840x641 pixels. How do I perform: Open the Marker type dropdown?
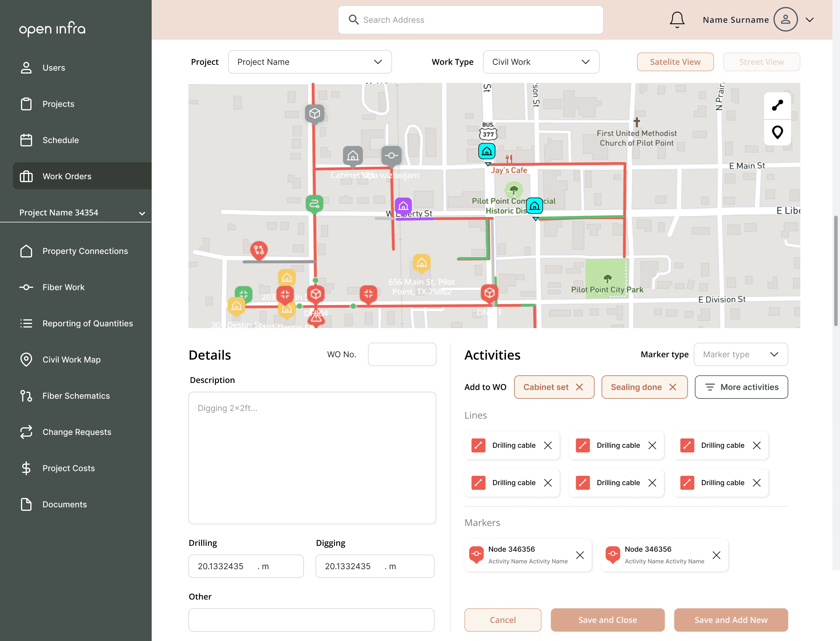741,354
